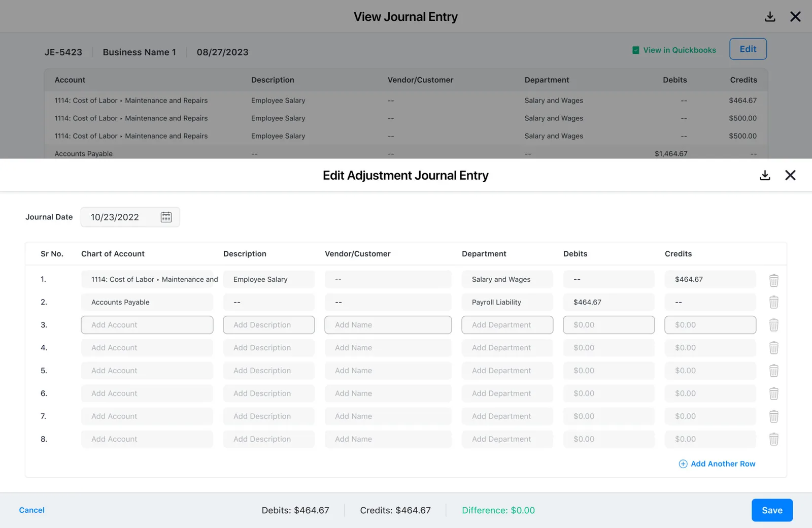Toggle the View in Quickbooks checkbox
This screenshot has height=528, width=812.
[635, 50]
